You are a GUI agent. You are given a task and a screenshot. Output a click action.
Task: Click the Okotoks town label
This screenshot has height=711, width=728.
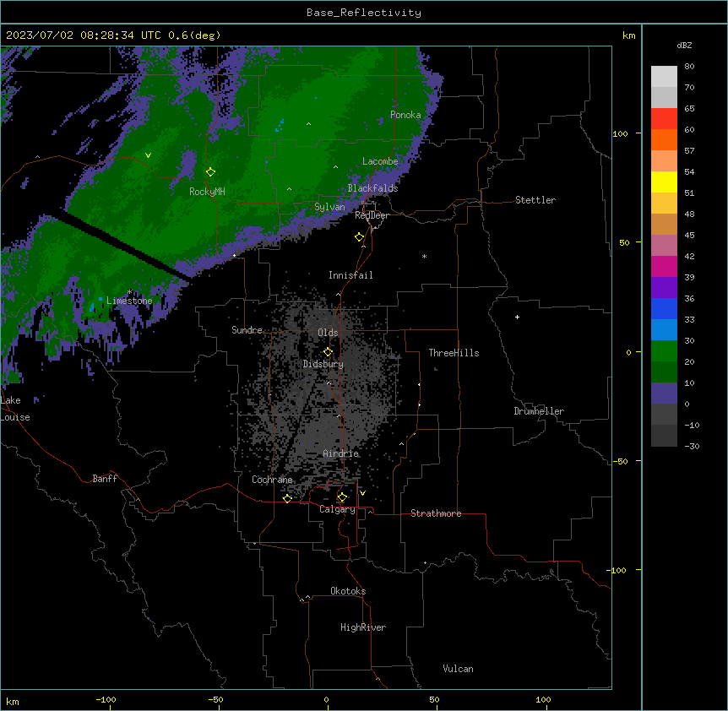348,591
